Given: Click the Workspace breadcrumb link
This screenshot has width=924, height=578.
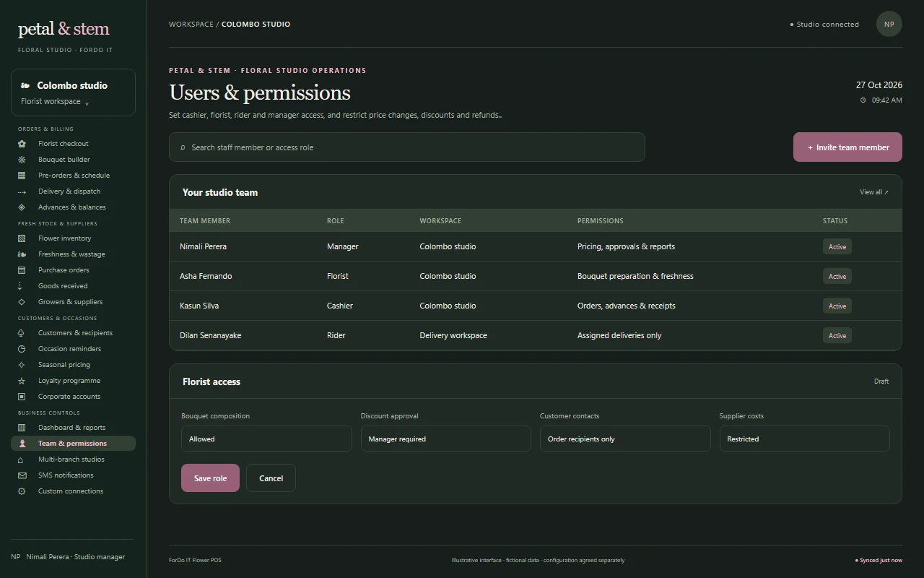Looking at the screenshot, I should [191, 24].
